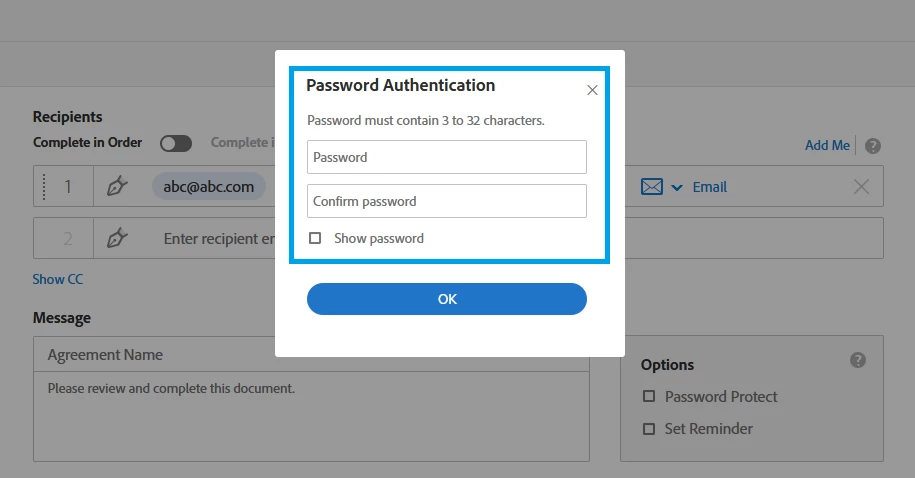The height and width of the screenshot is (478, 915).
Task: Check the Password Protect option
Action: (x=649, y=396)
